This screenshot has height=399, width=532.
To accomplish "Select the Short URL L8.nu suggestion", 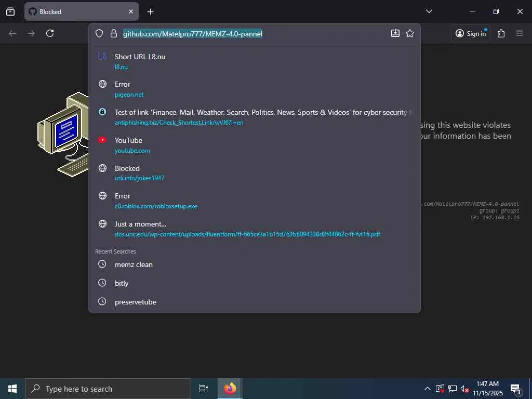I will tap(255, 61).
